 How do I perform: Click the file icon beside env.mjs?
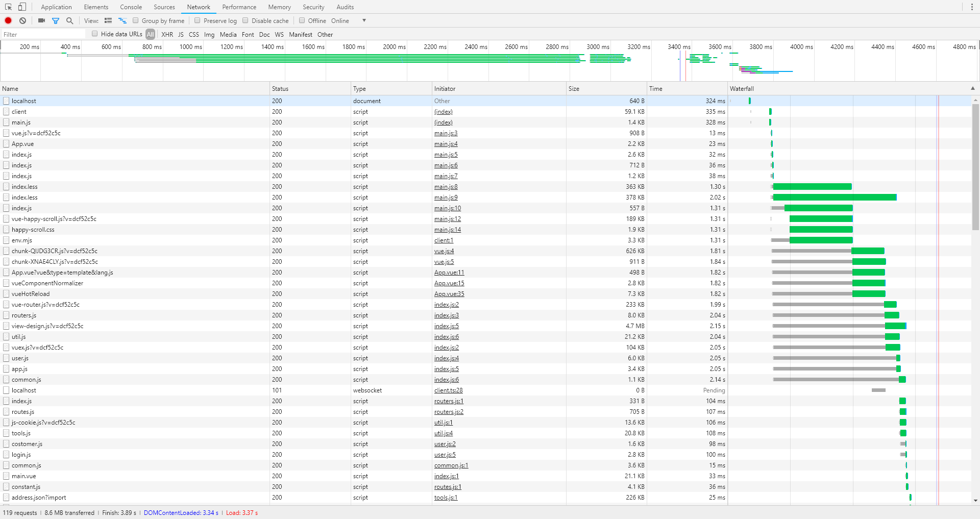click(6, 240)
